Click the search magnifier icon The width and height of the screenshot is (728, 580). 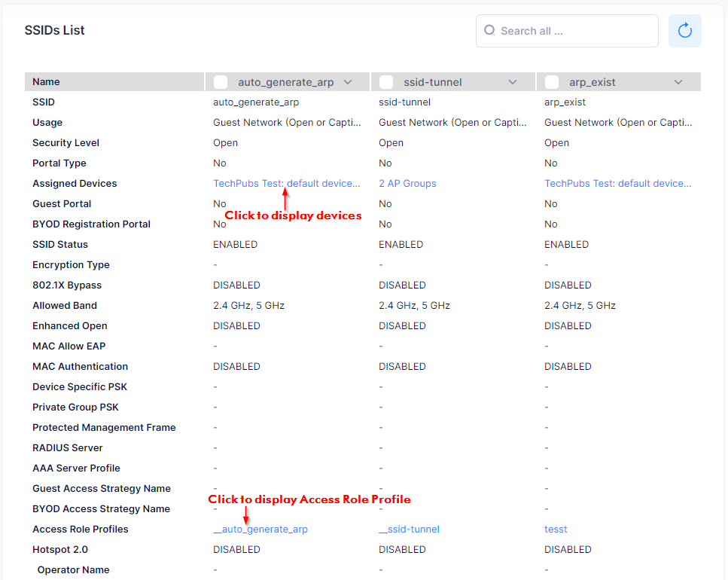coord(489,31)
